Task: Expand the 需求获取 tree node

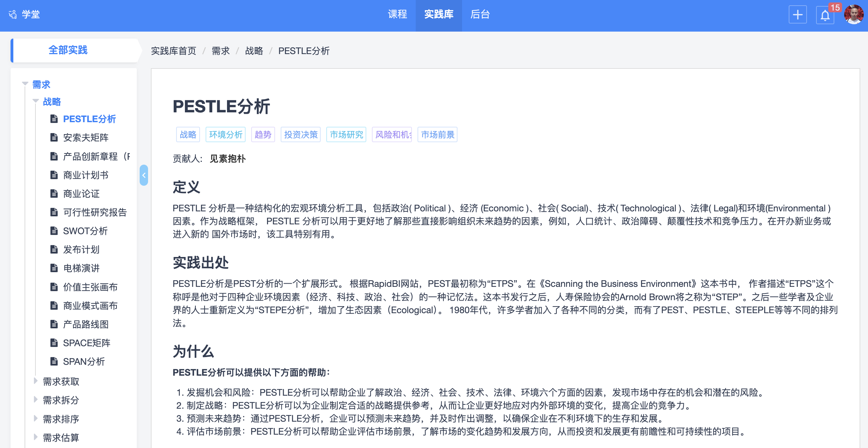Action: pyautogui.click(x=36, y=381)
